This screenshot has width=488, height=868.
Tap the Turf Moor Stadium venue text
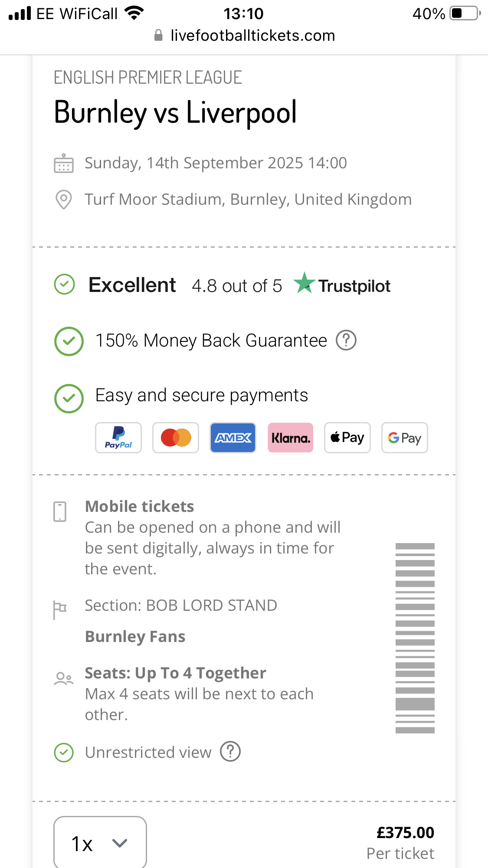[x=248, y=200]
